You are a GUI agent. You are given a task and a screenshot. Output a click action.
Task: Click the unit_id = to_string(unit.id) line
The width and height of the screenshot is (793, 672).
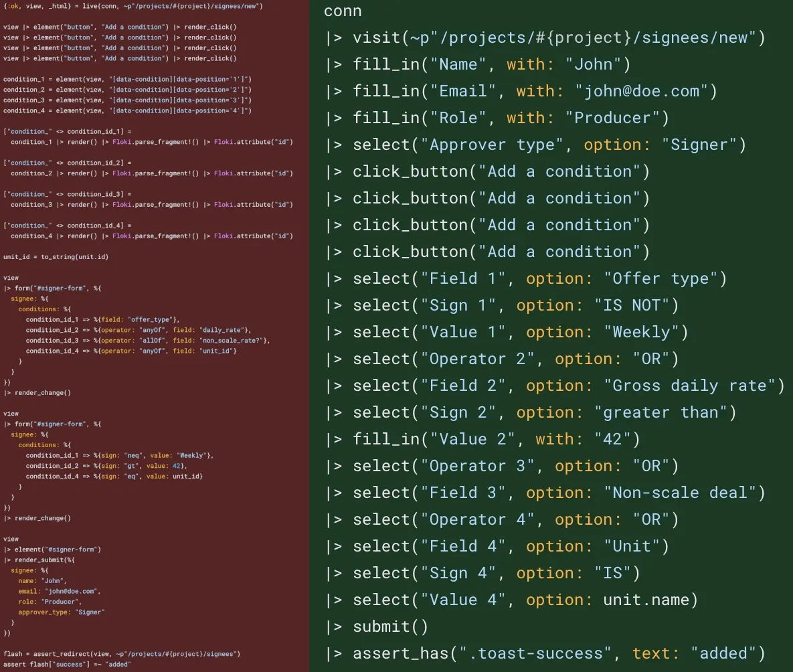[x=56, y=257]
